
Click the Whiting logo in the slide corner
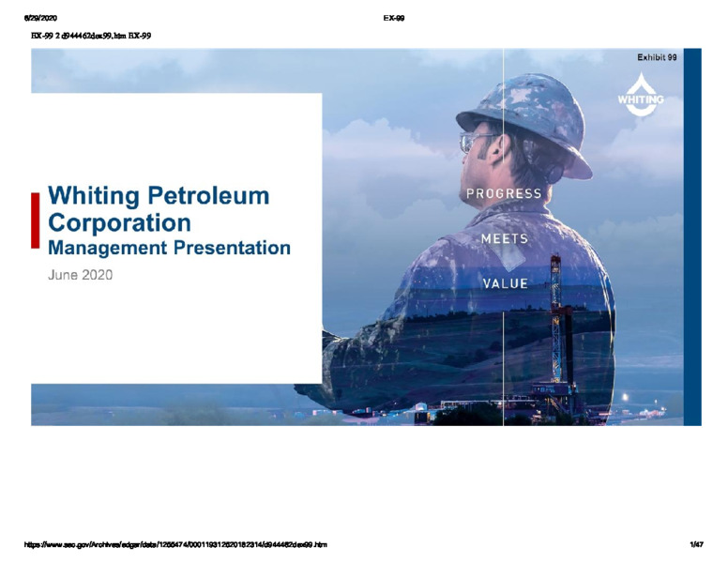[641, 94]
